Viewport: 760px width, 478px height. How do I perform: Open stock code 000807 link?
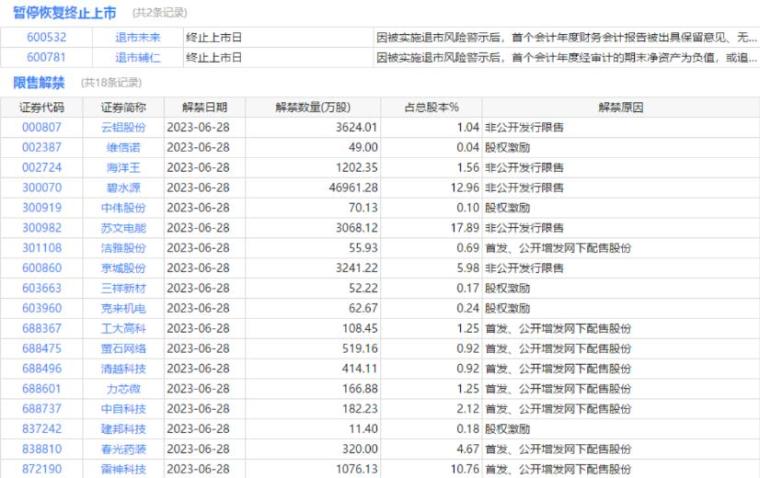pyautogui.click(x=41, y=128)
